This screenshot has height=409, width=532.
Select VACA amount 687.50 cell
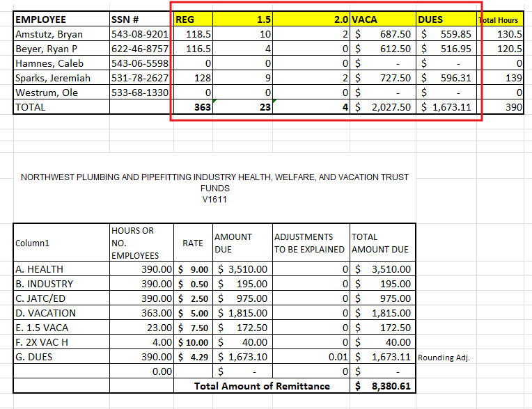[383, 34]
